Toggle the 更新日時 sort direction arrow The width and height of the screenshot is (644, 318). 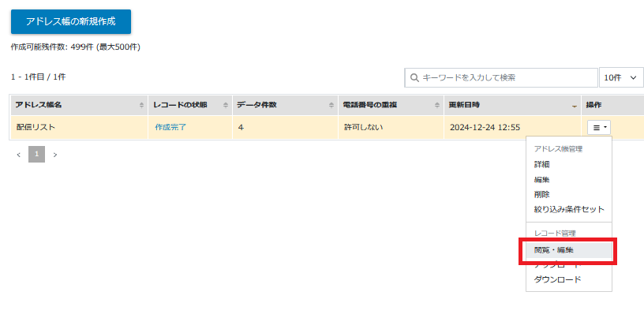pos(574,105)
